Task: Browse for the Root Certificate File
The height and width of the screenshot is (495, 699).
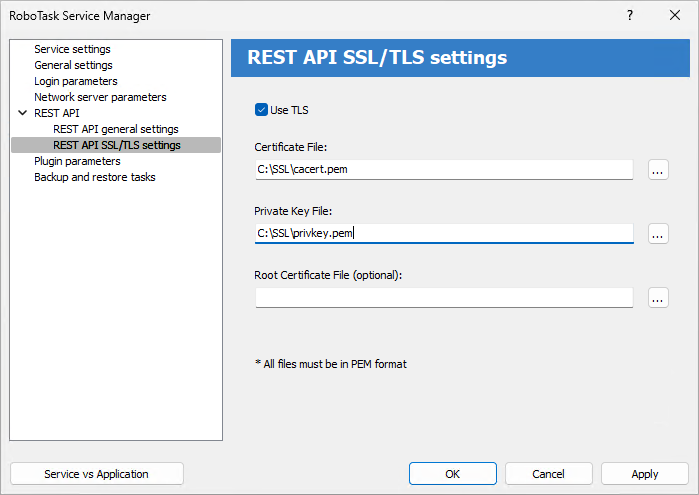Action: click(658, 298)
